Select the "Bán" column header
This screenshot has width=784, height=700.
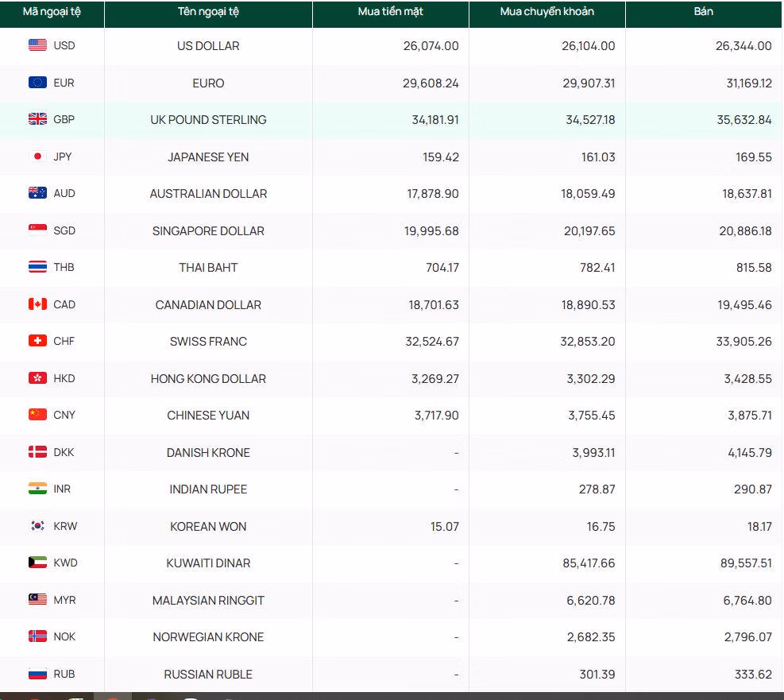coord(703,12)
